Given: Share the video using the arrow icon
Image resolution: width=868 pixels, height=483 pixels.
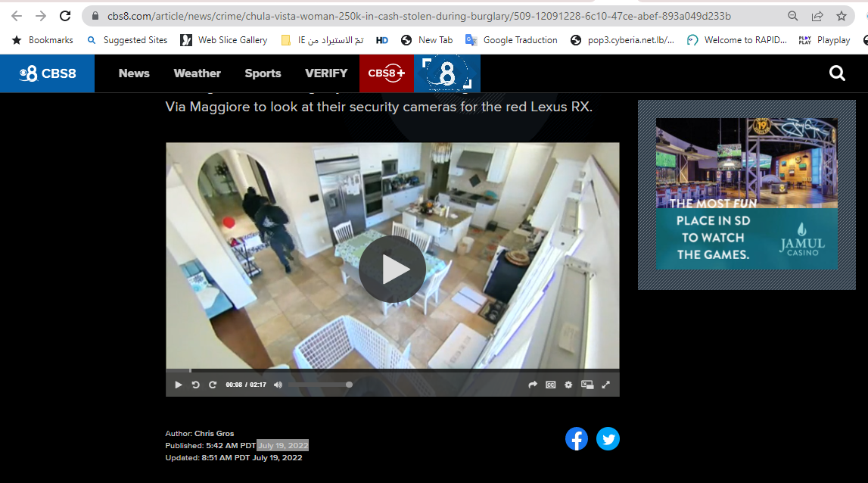Looking at the screenshot, I should 532,385.
